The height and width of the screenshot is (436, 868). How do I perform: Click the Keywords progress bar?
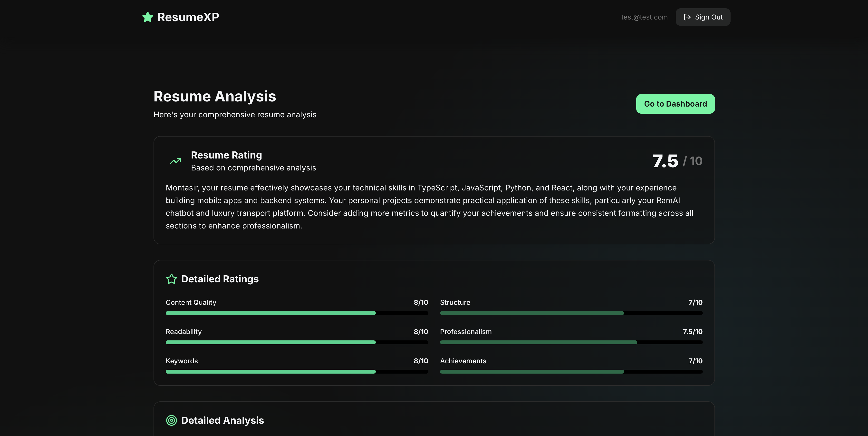pos(297,372)
